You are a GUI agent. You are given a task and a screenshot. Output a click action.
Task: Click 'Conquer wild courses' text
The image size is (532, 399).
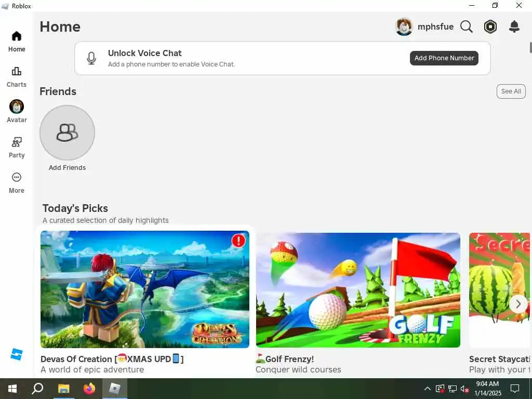[x=298, y=369]
